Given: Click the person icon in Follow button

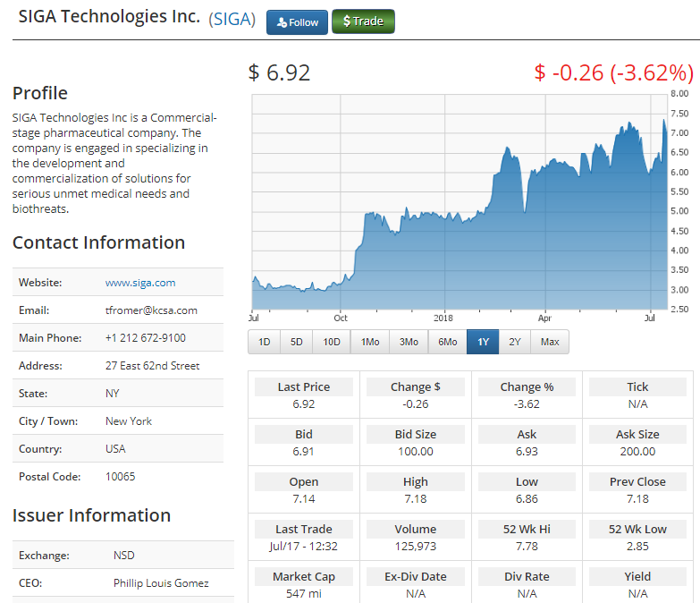Looking at the screenshot, I should click(x=282, y=22).
